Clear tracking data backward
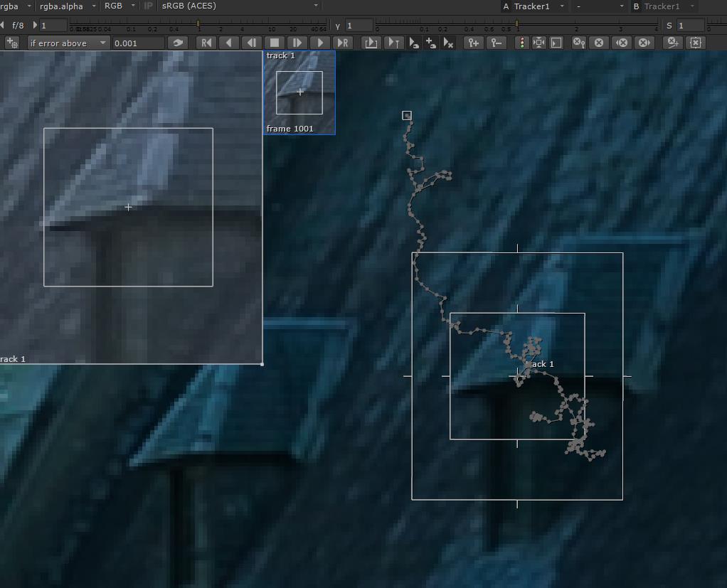The width and height of the screenshot is (727, 588). 622,43
